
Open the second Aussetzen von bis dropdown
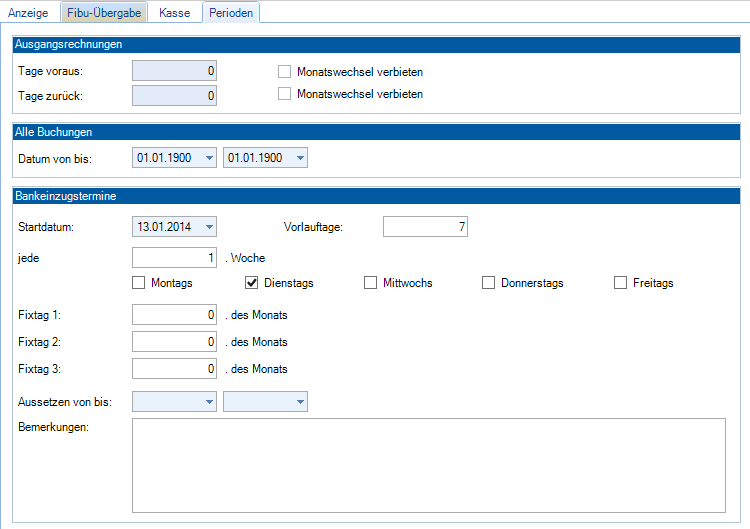point(299,402)
